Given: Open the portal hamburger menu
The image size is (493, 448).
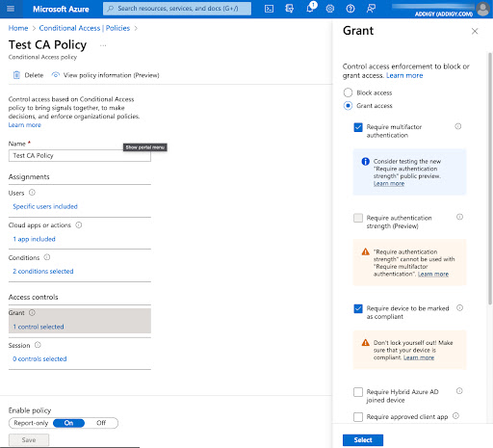Looking at the screenshot, I should pyautogui.click(x=11, y=9).
